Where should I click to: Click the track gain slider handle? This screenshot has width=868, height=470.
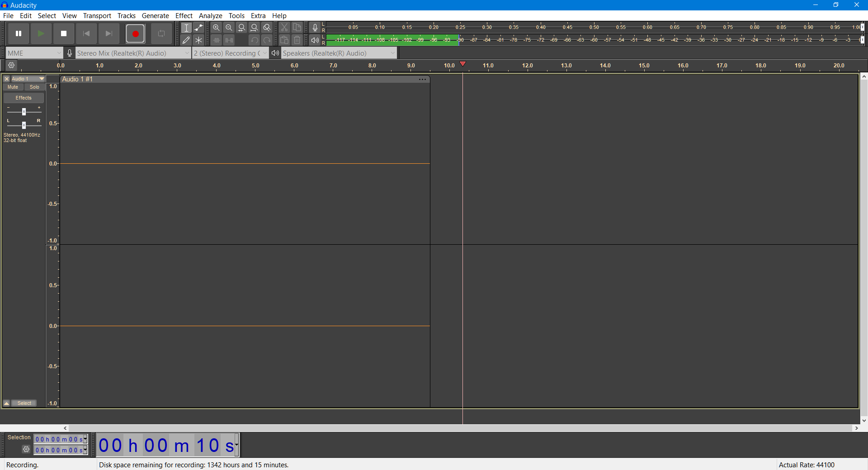tap(24, 112)
